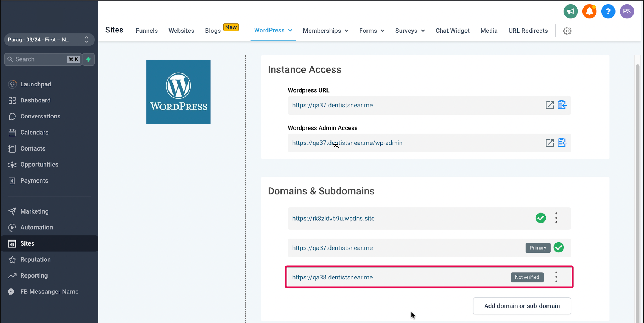
Task: Click the FB Messanger Name icon
Action: (11, 292)
